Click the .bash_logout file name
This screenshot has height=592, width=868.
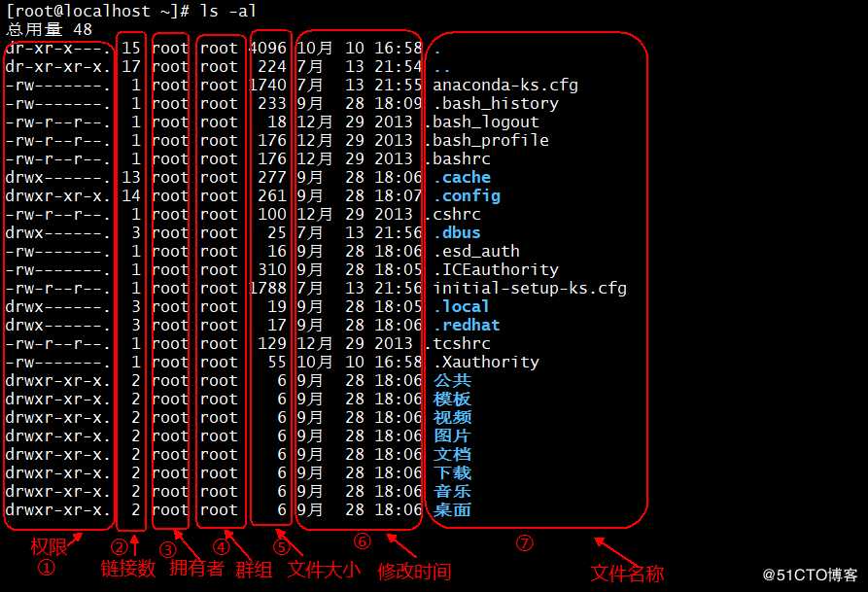(481, 122)
